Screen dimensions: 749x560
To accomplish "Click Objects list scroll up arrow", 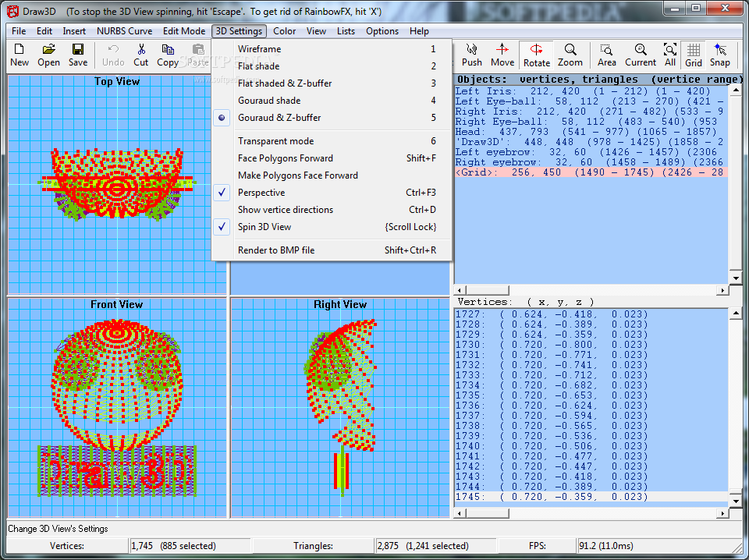I will point(736,91).
